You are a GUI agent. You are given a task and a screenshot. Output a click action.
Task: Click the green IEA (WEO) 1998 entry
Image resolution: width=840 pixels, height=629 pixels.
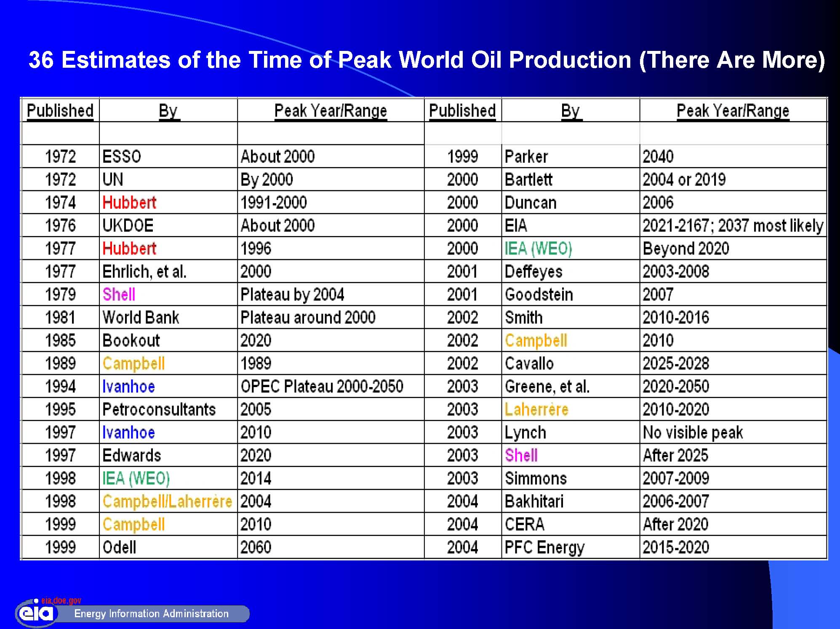[136, 478]
